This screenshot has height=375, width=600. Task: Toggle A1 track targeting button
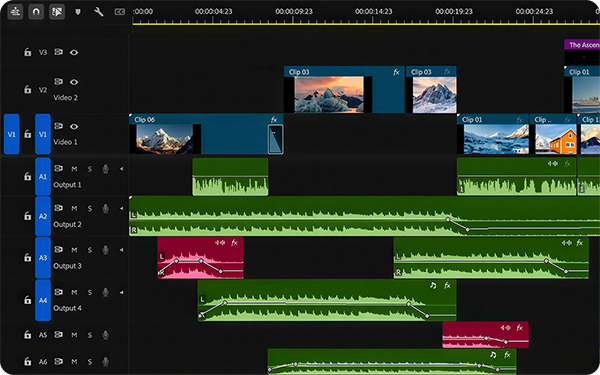[43, 176]
